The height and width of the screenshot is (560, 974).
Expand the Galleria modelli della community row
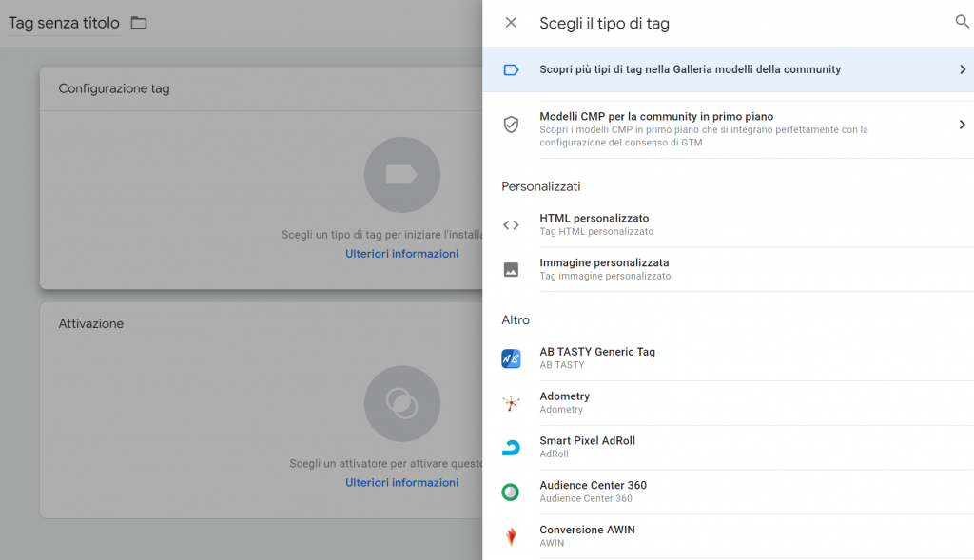click(963, 69)
